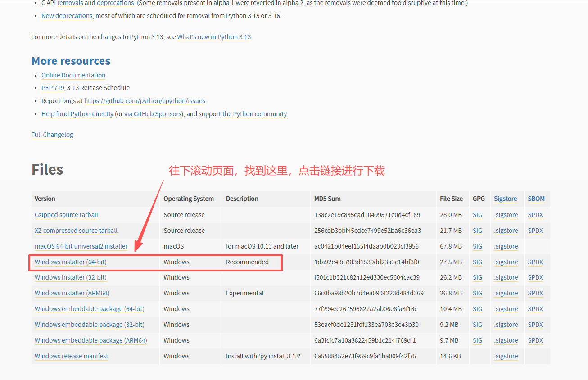The height and width of the screenshot is (380, 588).
Task: Click the SBOM column header link
Action: click(x=536, y=199)
